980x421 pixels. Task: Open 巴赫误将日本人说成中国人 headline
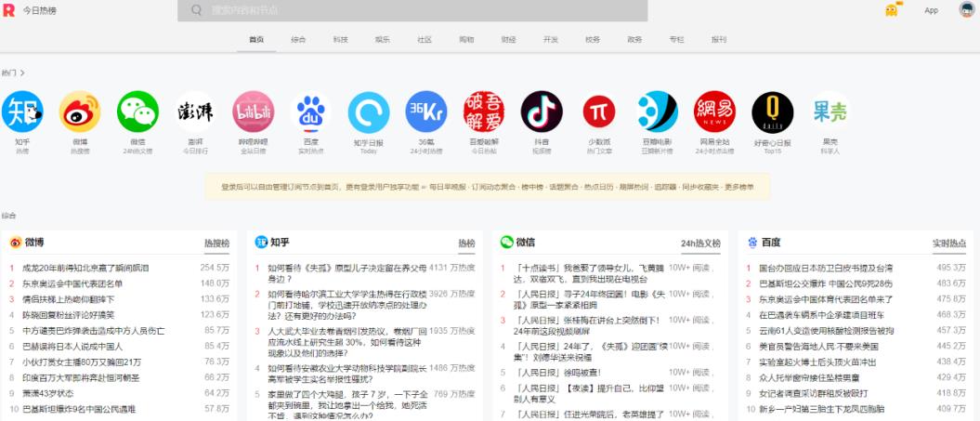72,346
